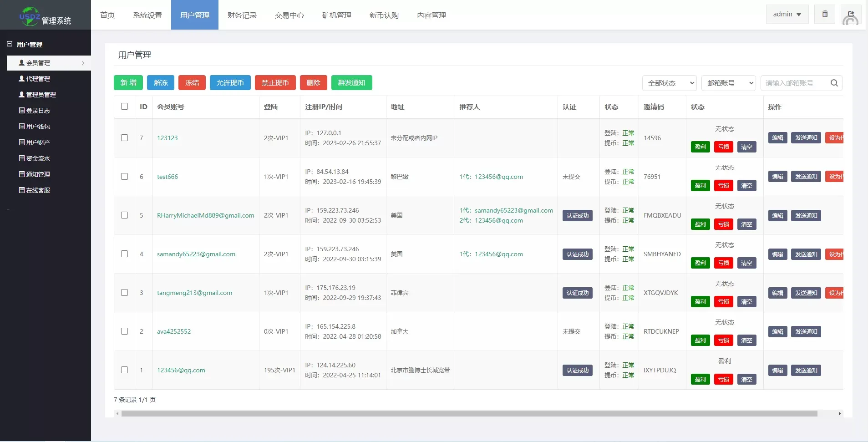Expand the 邮箱账号 search type dropdown
Image resolution: width=868 pixels, height=442 pixels.
728,83
